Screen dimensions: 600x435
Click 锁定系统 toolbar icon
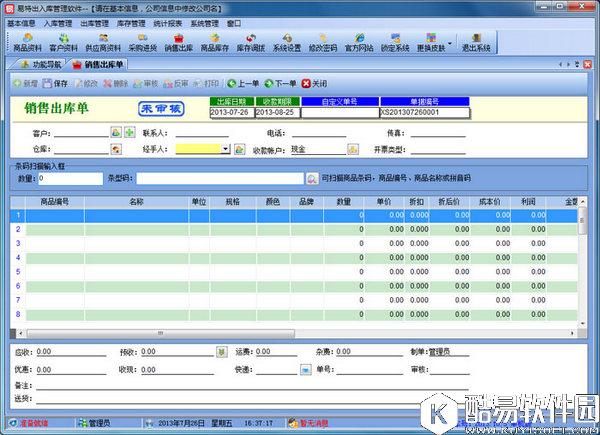click(x=395, y=43)
